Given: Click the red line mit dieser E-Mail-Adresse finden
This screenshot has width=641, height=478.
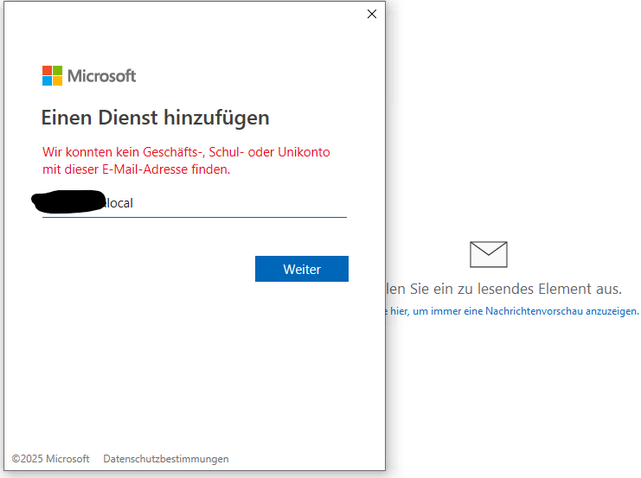Looking at the screenshot, I should pyautogui.click(x=137, y=169).
